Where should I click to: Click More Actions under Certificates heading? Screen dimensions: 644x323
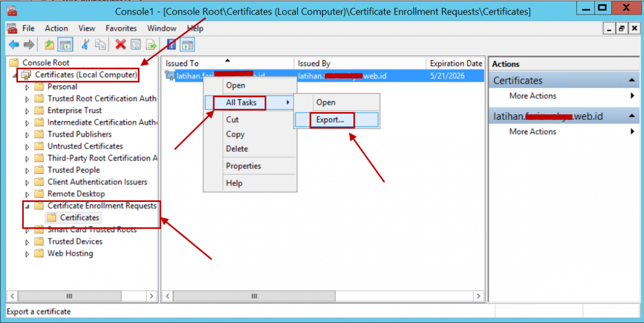(x=533, y=96)
